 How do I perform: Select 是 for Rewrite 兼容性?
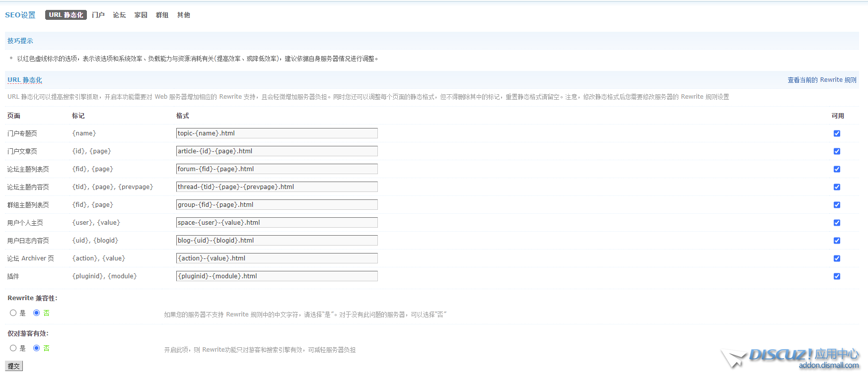[13, 313]
